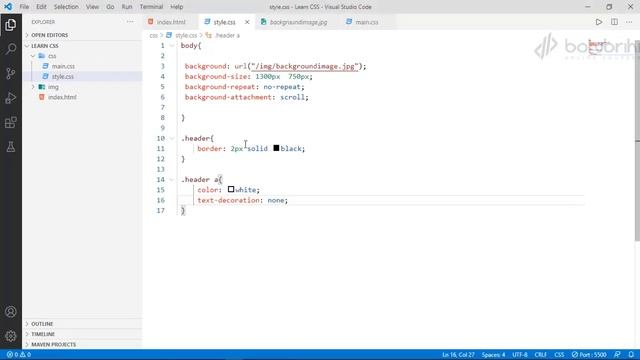The height and width of the screenshot is (360, 640).
Task: Open the Run and Debug view
Action: (x=11, y=98)
